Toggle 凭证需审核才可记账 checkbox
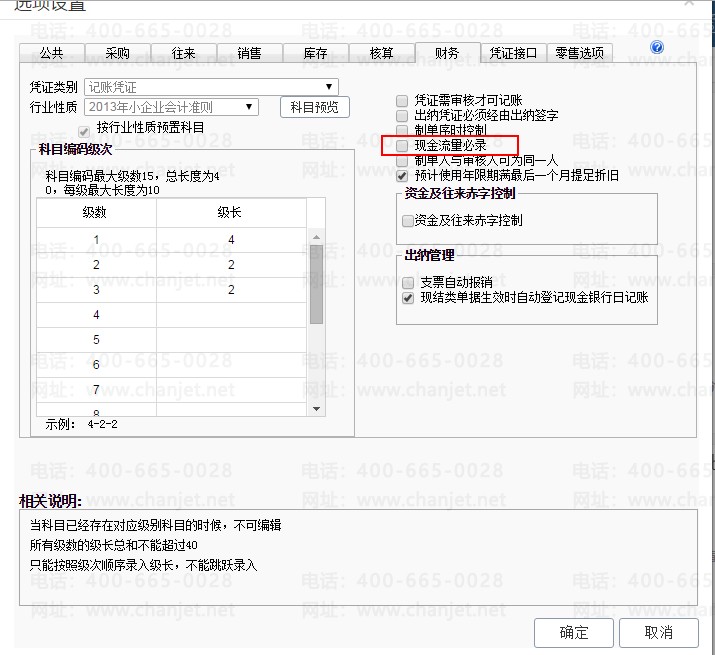715x655 pixels. click(x=402, y=101)
